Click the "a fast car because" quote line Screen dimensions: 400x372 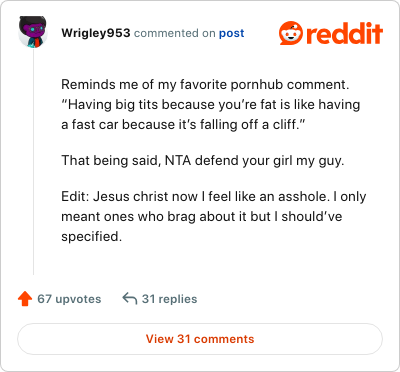[183, 125]
